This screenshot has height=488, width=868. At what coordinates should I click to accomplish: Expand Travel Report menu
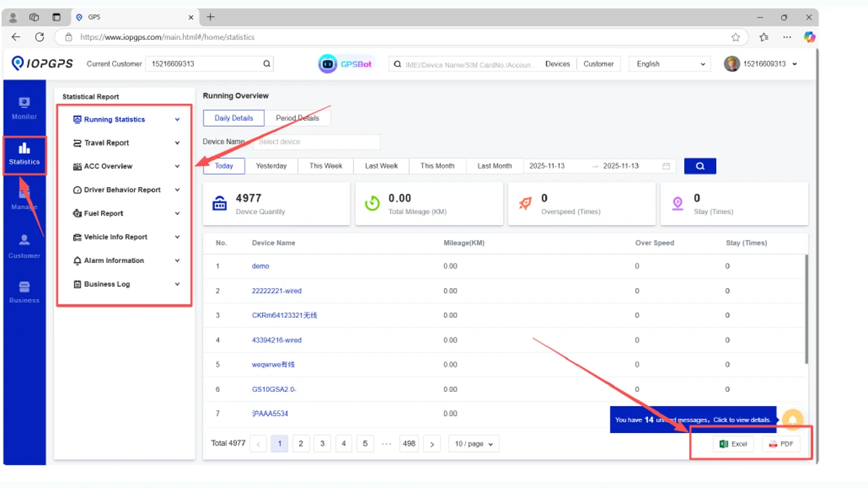[x=127, y=143]
